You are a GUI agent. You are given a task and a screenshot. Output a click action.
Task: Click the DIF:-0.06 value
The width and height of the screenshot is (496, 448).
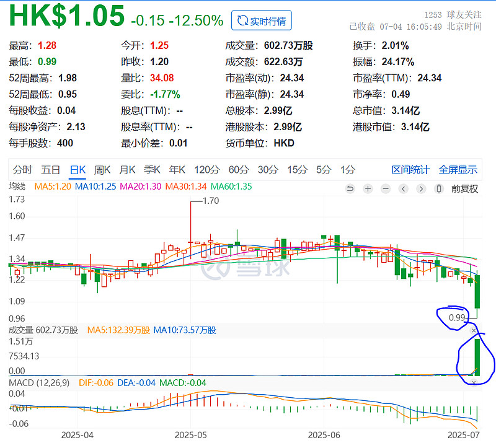96,383
